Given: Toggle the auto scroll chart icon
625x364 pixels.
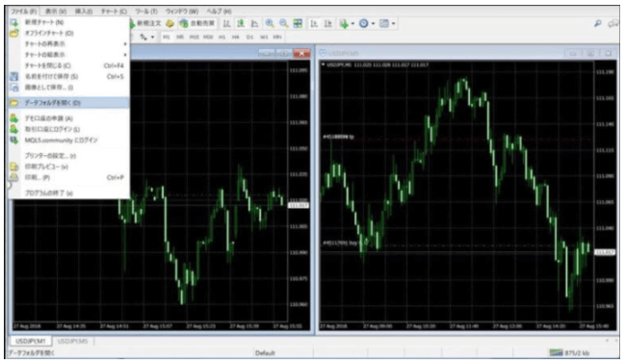Looking at the screenshot, I should (314, 23).
